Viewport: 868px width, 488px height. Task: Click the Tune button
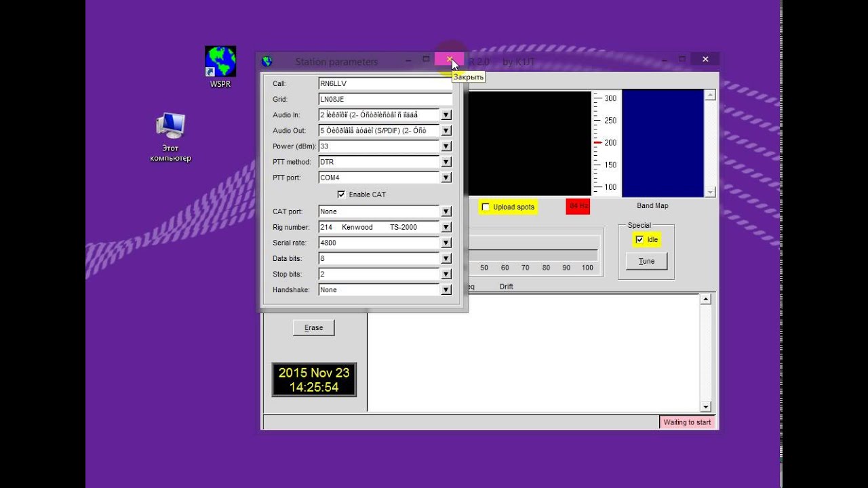(x=647, y=261)
